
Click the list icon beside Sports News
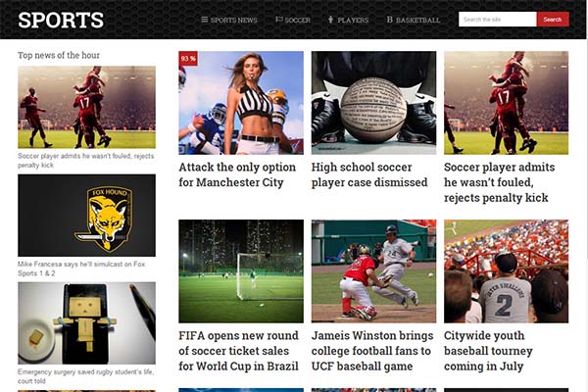pos(205,20)
